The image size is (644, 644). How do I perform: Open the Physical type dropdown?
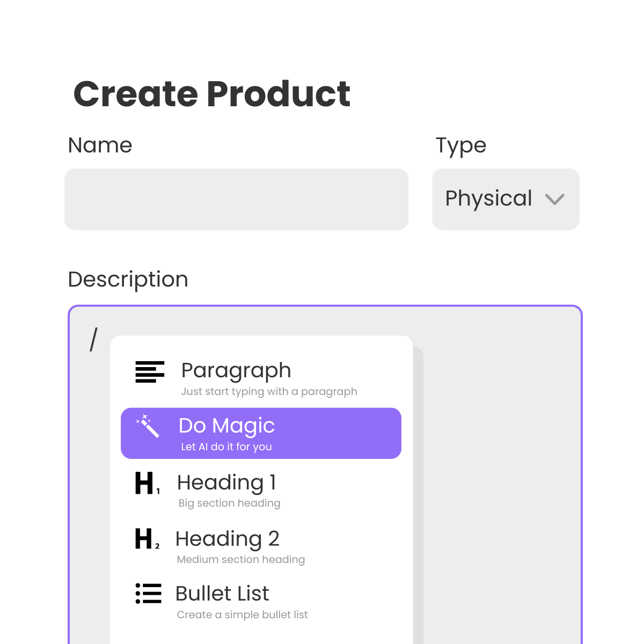506,200
